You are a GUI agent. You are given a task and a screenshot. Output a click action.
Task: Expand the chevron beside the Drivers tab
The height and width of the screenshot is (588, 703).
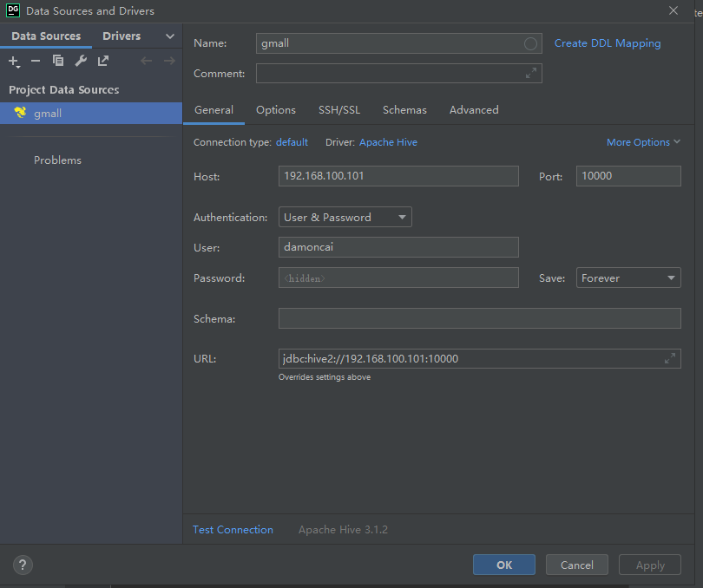click(170, 36)
